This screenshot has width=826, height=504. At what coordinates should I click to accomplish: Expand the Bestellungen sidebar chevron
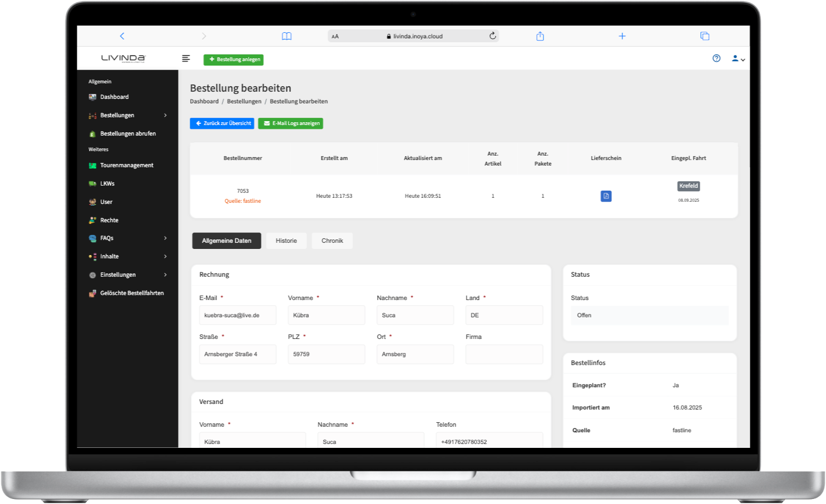click(x=165, y=115)
